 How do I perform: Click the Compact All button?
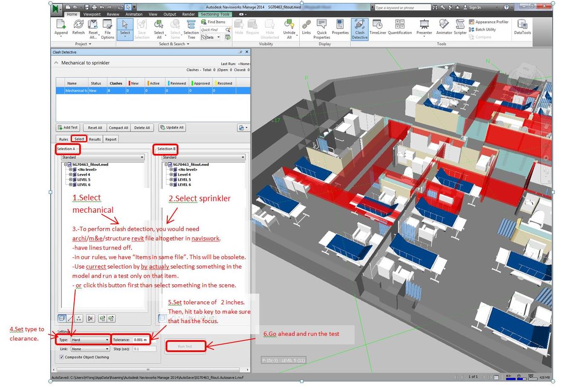[118, 127]
